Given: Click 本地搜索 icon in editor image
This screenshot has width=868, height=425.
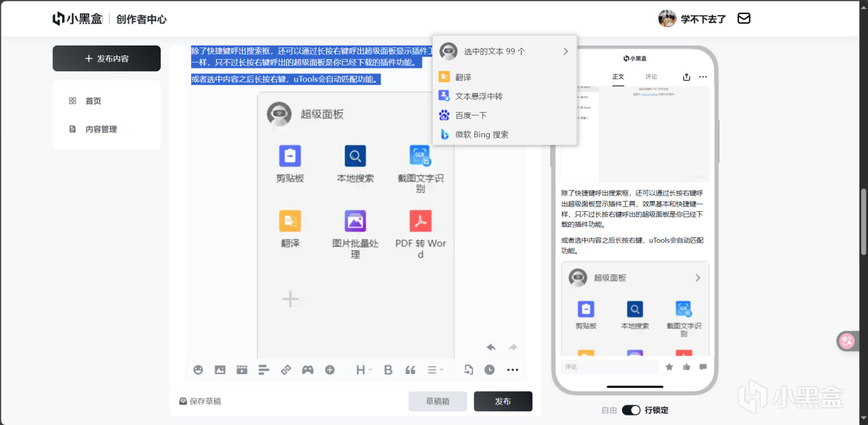Looking at the screenshot, I should tap(355, 156).
